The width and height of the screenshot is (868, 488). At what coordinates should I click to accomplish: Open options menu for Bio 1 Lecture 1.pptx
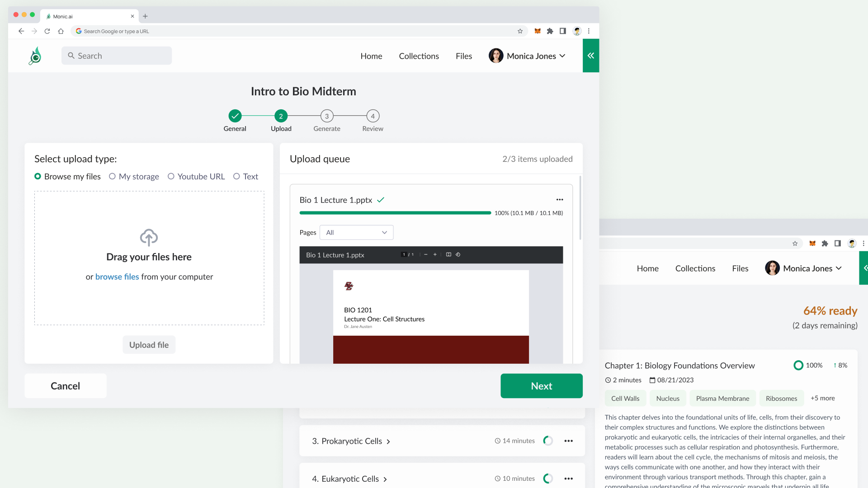[x=559, y=200]
